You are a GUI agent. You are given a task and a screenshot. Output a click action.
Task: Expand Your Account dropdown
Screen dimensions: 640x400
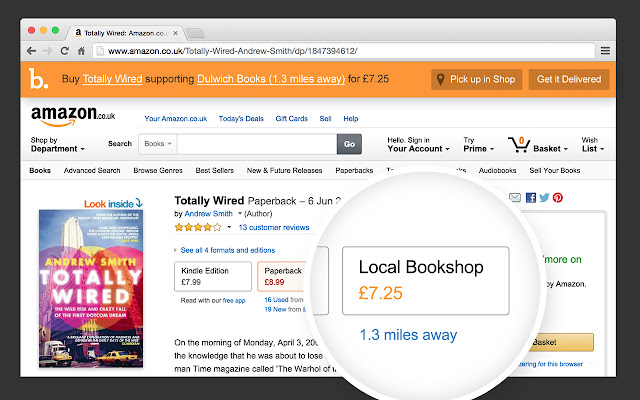pyautogui.click(x=418, y=145)
